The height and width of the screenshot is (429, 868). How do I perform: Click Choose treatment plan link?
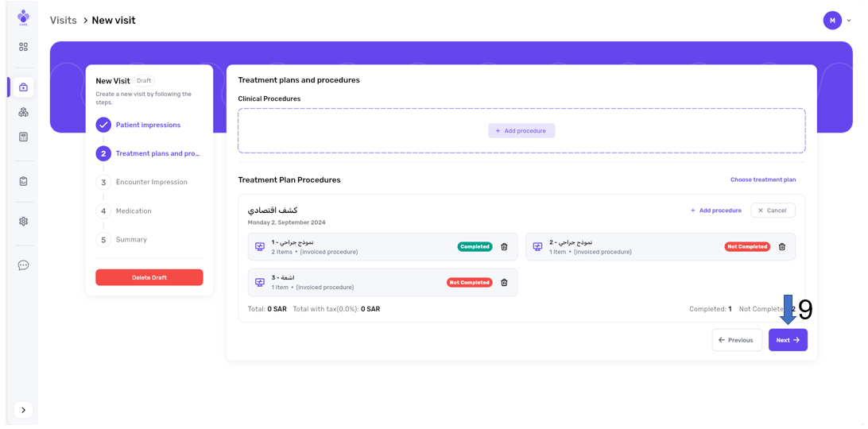[762, 180]
